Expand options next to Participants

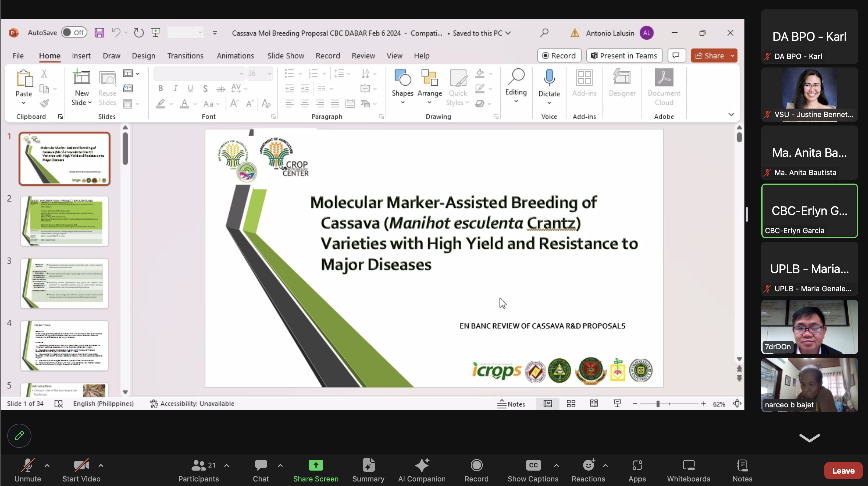(x=227, y=466)
